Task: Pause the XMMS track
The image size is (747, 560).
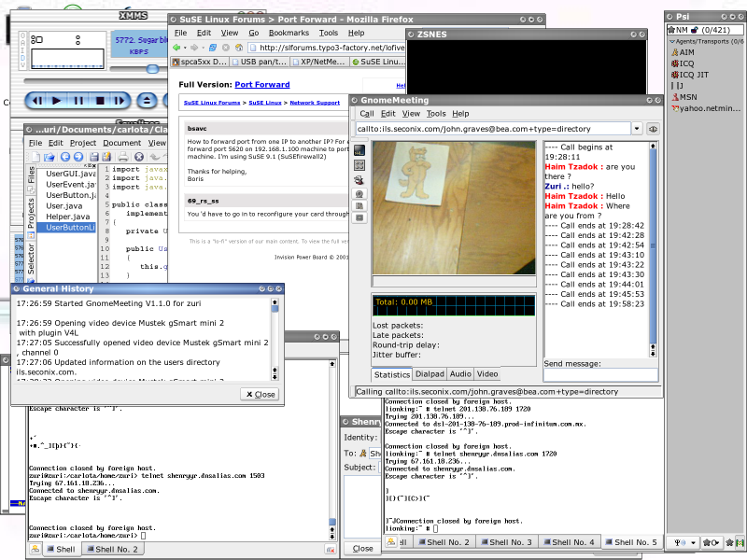Action: point(78,100)
